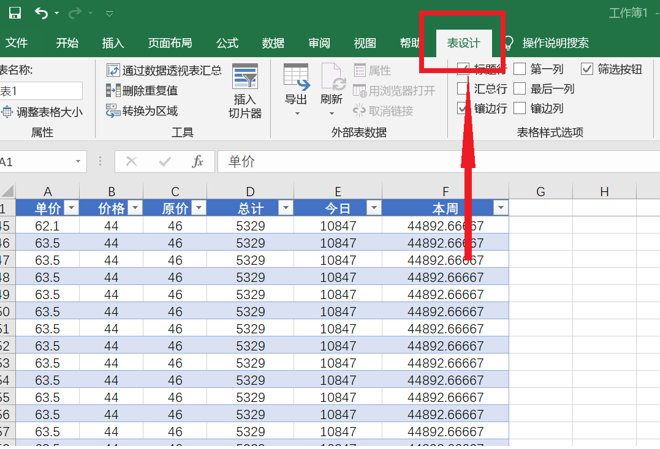Screen dimensions: 660x449
Task: Click 调整表格大小 button
Action: coord(42,112)
